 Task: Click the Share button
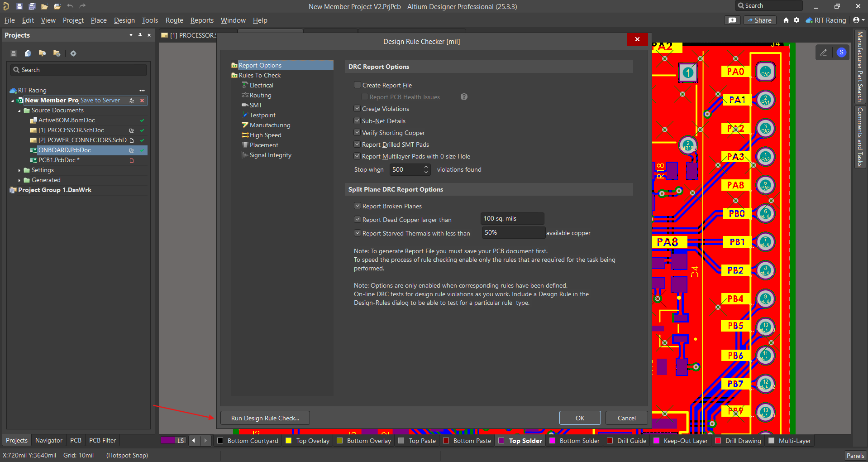[x=760, y=20]
